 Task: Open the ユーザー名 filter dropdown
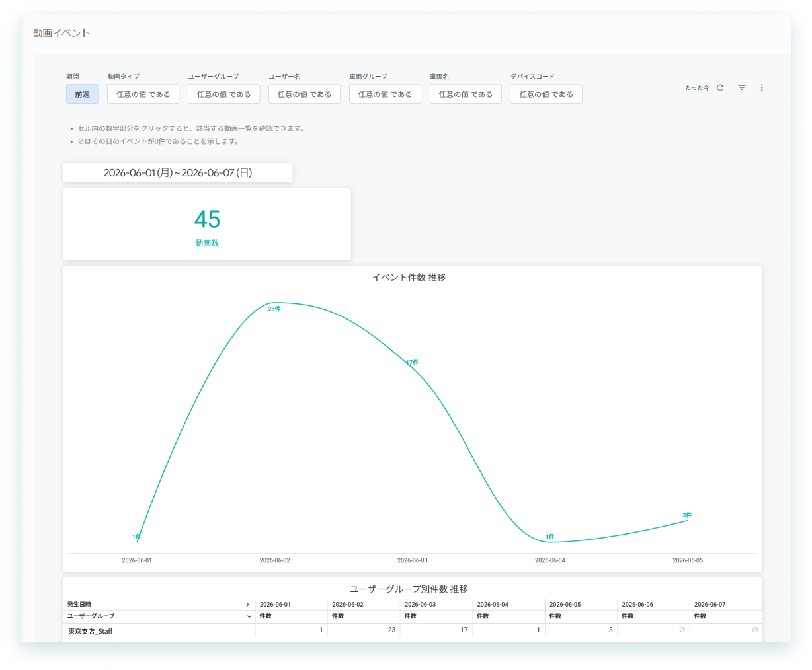click(x=304, y=94)
